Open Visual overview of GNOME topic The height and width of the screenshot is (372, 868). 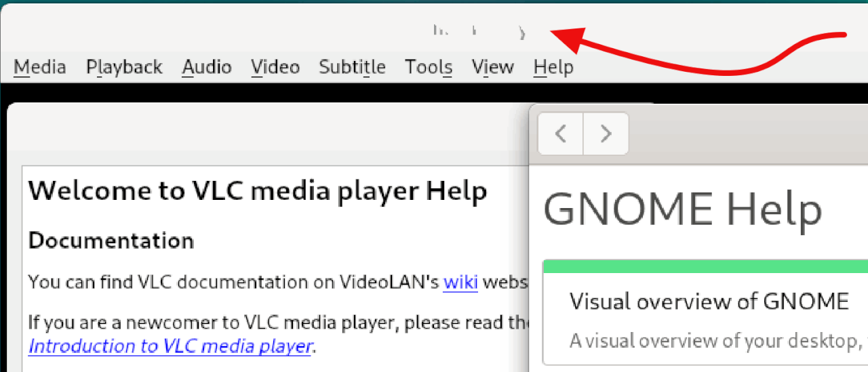click(x=709, y=301)
